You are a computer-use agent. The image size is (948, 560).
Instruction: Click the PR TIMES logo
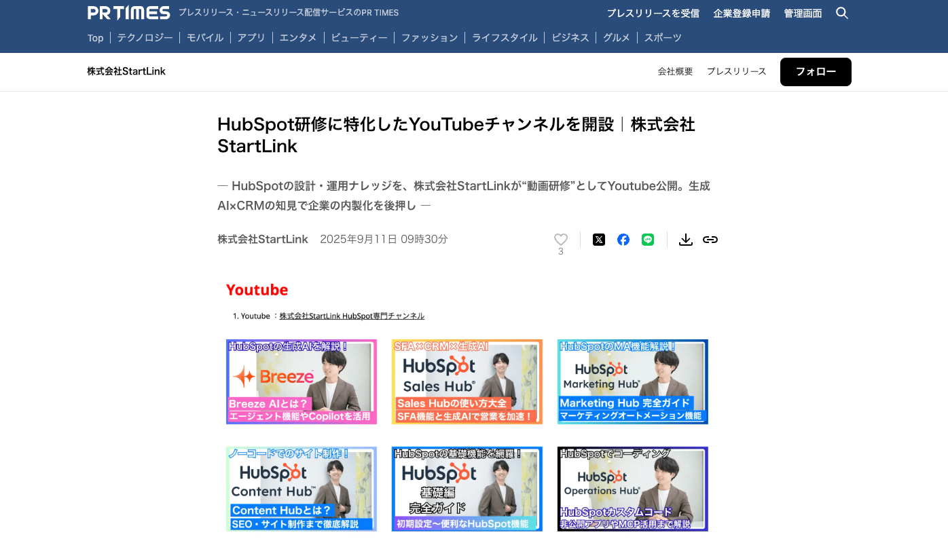[x=128, y=13]
